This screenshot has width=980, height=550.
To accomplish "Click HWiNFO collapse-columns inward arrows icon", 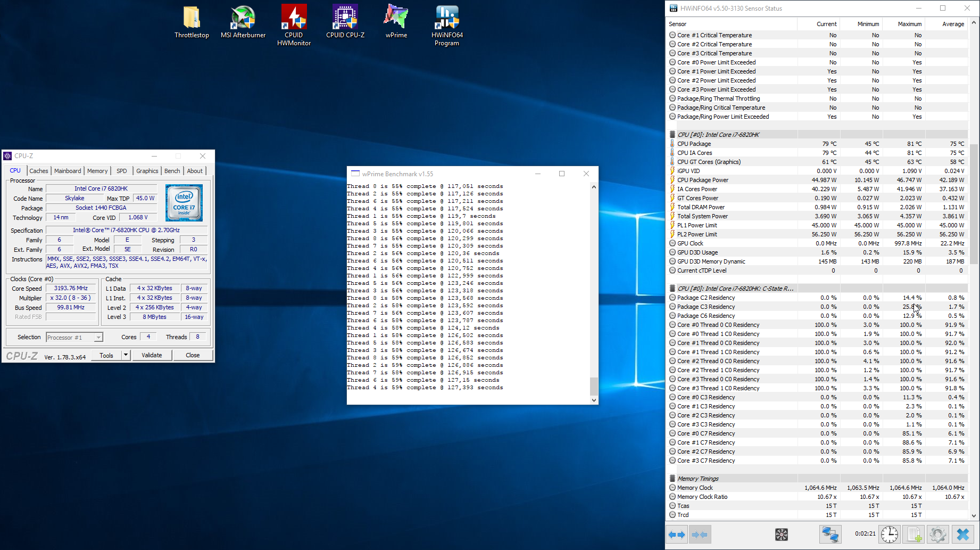I will 700,535.
